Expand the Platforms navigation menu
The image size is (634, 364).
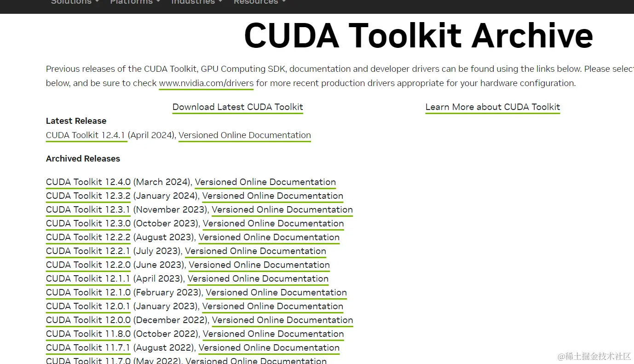[x=135, y=2]
